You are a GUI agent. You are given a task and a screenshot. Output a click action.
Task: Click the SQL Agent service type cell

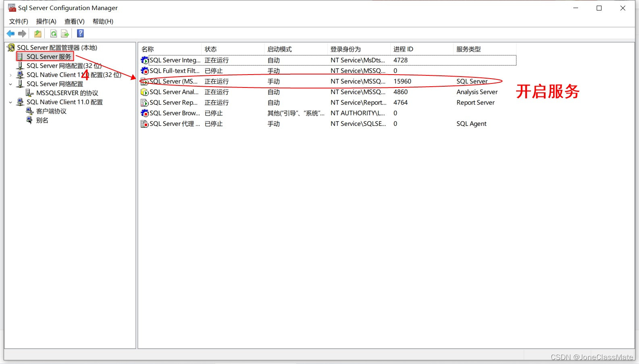(471, 124)
